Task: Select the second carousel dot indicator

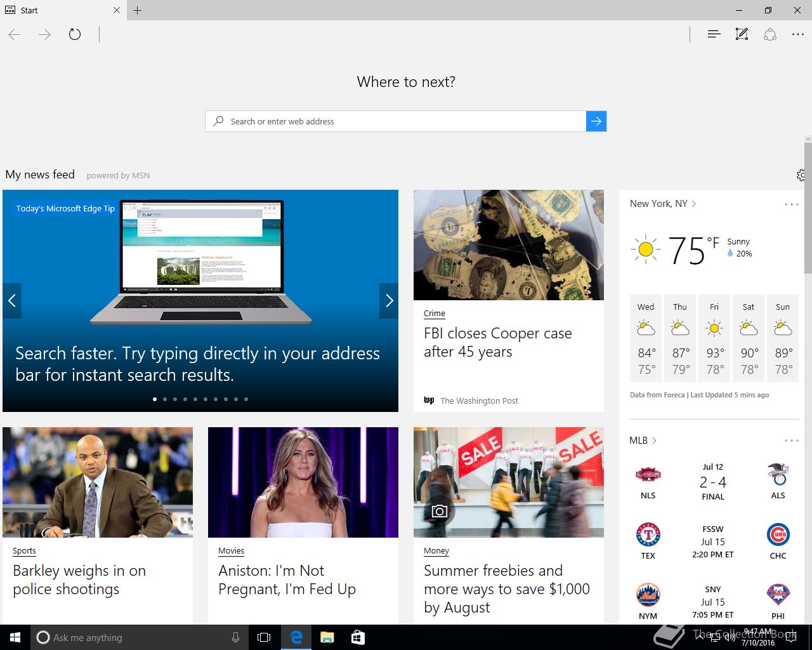Action: [165, 399]
